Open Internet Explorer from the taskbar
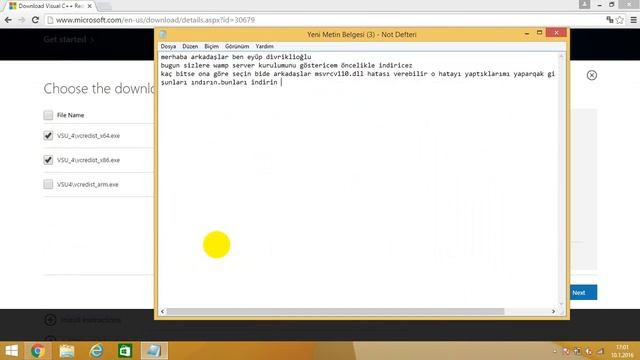Screen dimensions: 640x360 [x=96, y=351]
